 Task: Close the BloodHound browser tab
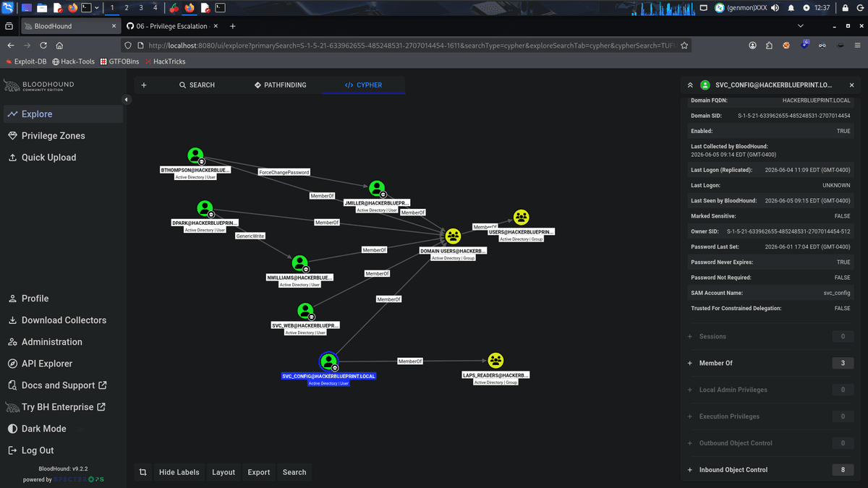(114, 26)
